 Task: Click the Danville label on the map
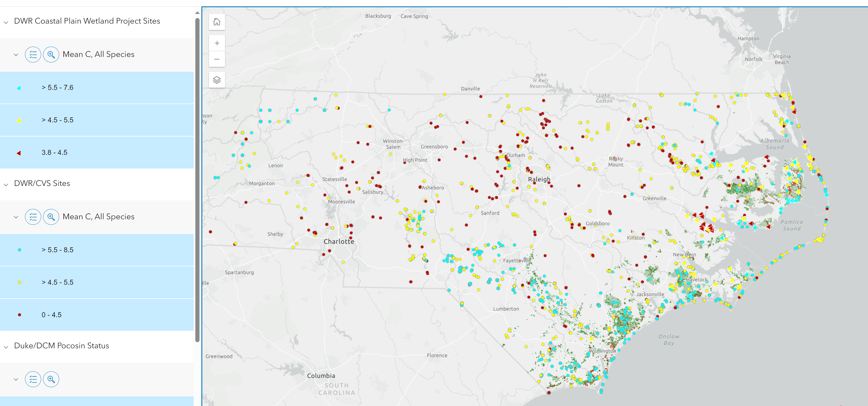[470, 89]
